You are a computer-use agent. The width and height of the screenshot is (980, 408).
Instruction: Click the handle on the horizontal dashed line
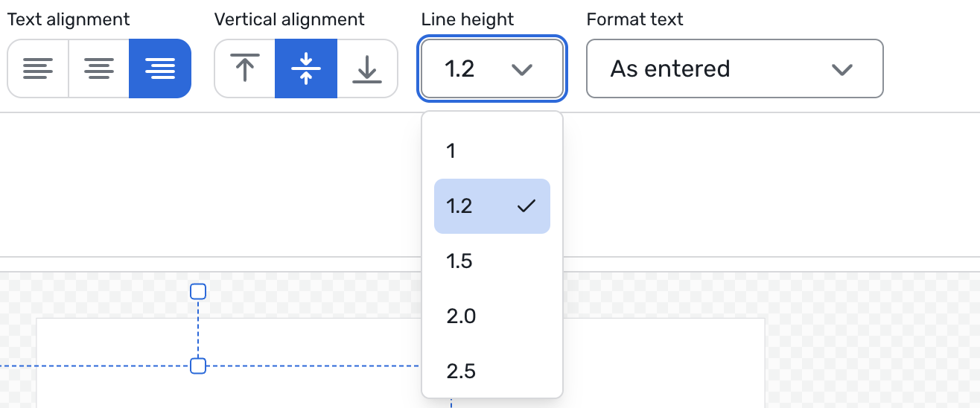tap(198, 366)
